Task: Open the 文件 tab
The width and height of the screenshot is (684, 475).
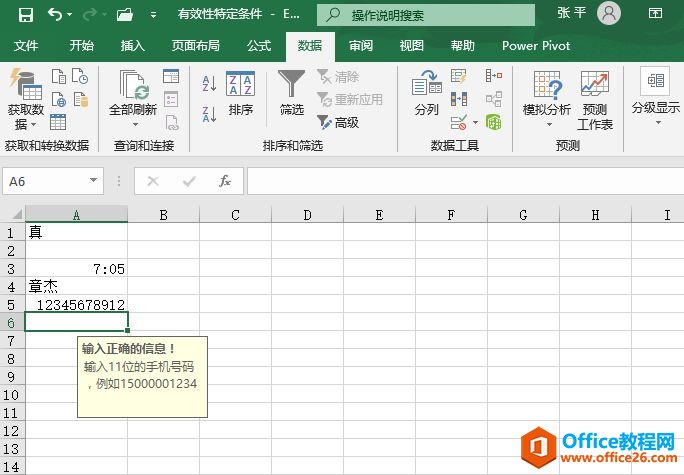Action: [x=26, y=46]
